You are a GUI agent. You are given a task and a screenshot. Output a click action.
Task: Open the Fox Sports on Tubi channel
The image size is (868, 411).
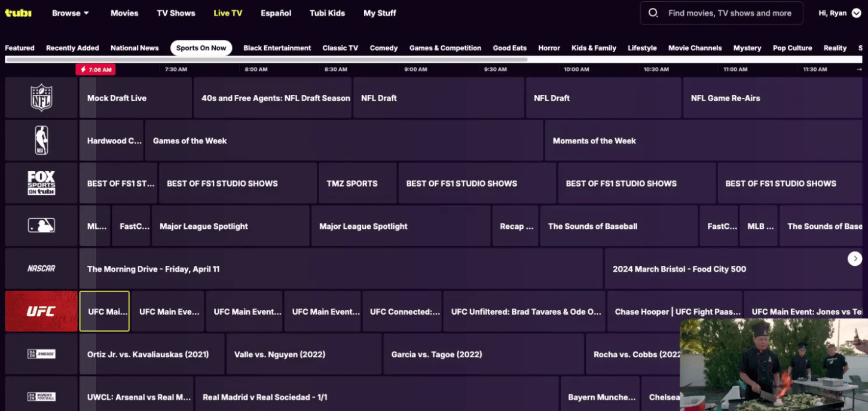pos(41,183)
